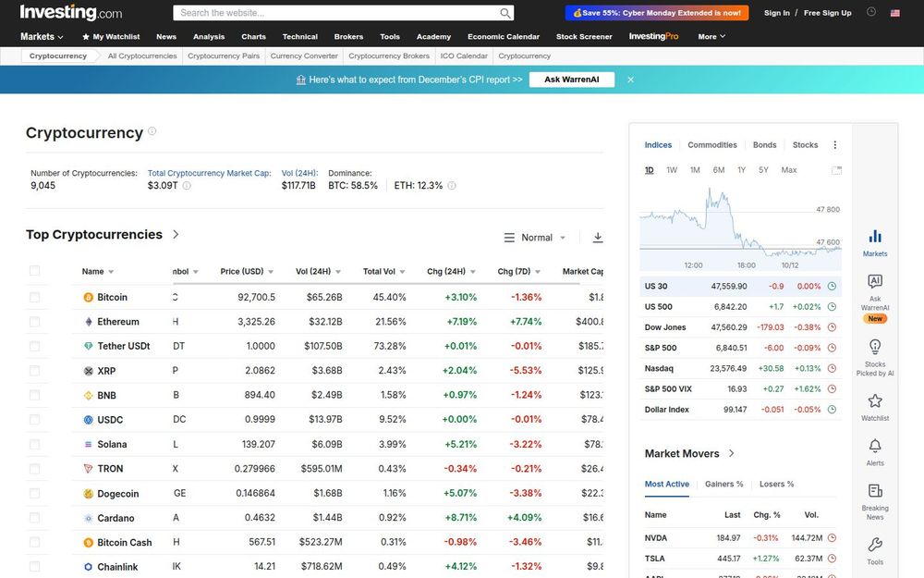
Task: Close the WarrenAI CPI banner
Action: click(x=630, y=80)
